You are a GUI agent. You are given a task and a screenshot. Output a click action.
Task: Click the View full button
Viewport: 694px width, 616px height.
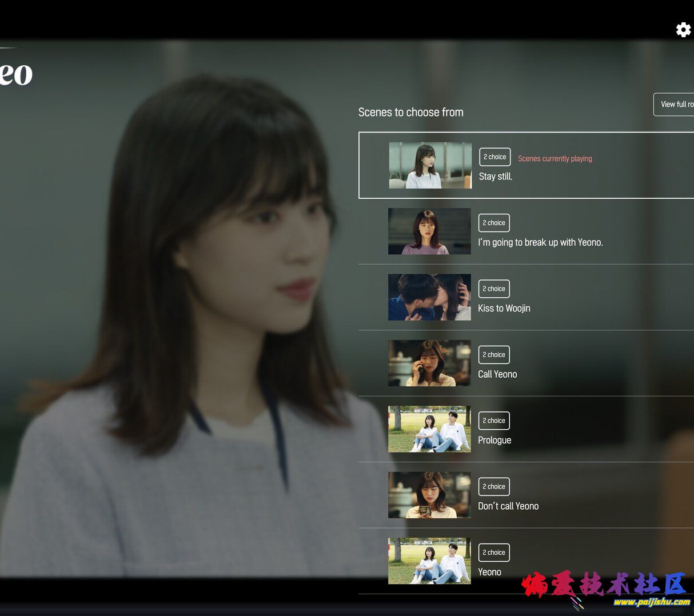(x=676, y=105)
